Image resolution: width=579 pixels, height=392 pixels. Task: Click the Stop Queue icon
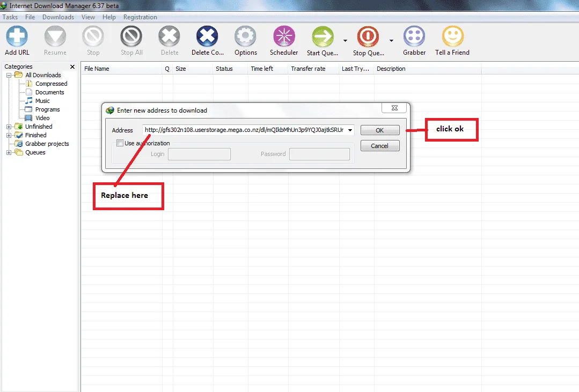tap(368, 36)
